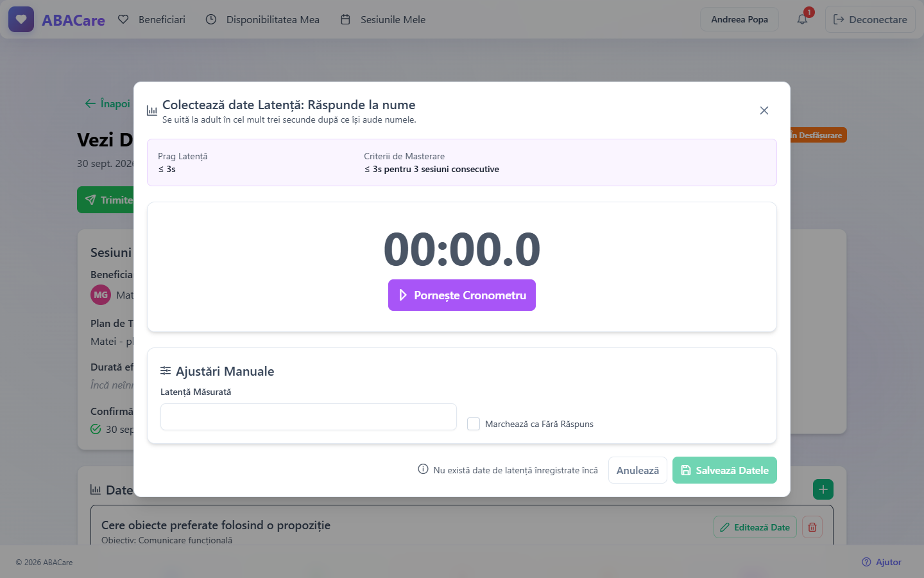
Task: Open the Beneficiari menu item
Action: [151, 19]
